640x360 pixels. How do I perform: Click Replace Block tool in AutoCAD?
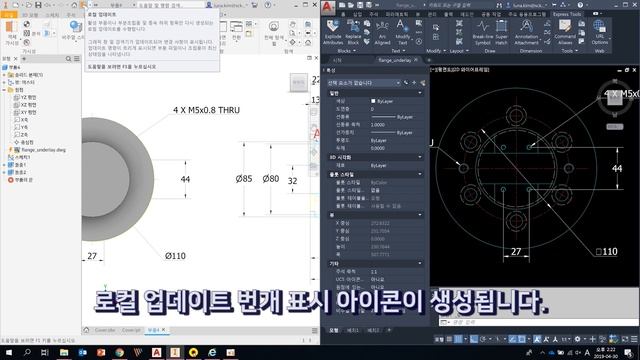click(353, 32)
